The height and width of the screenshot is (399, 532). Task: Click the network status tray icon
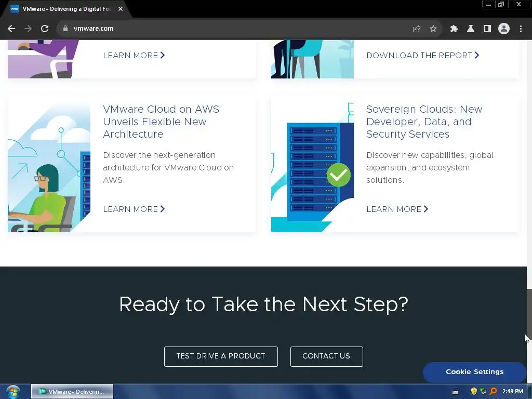483,391
